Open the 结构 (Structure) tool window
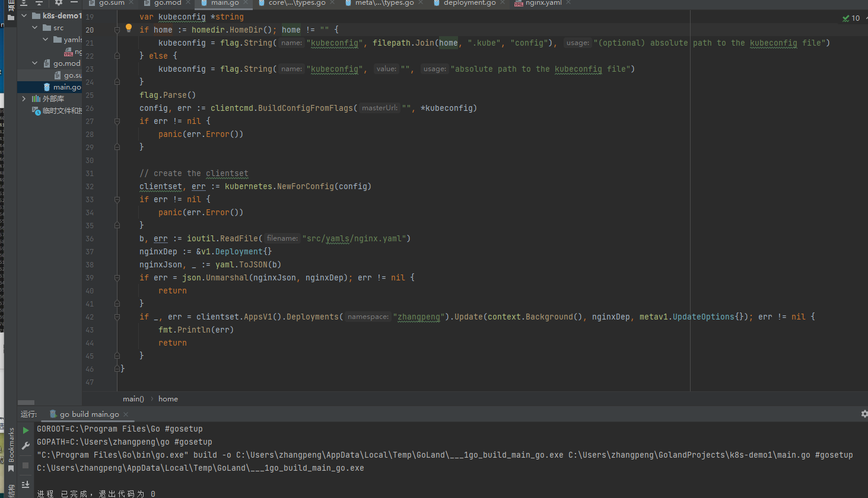The height and width of the screenshot is (498, 868). coord(11,491)
